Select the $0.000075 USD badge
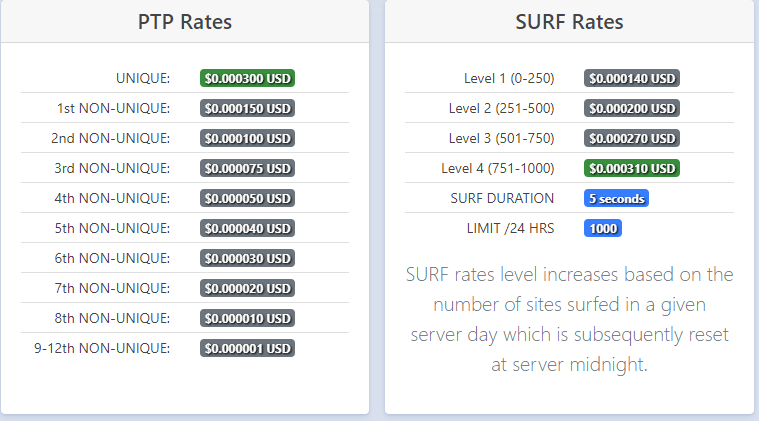Image resolution: width=759 pixels, height=421 pixels. [247, 168]
